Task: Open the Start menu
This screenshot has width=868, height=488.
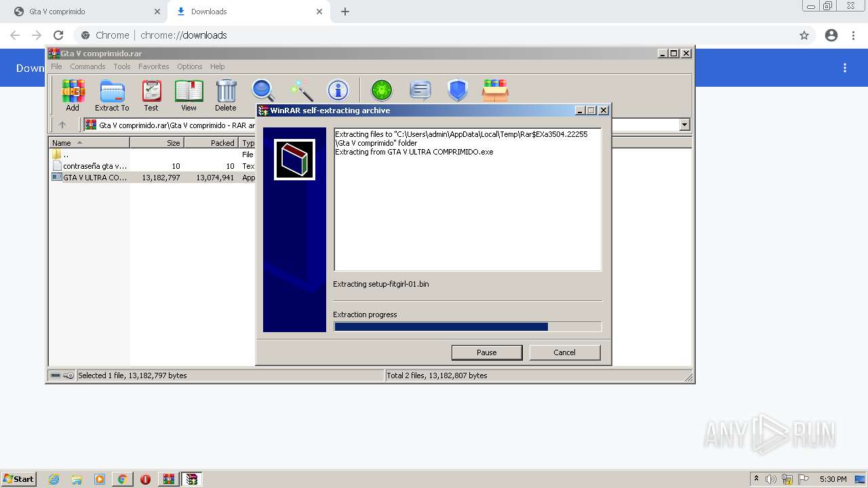Action: (x=18, y=479)
